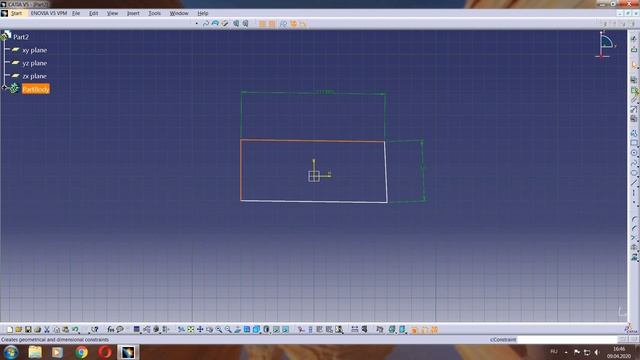
Task: Click the power input command field
Action: (567, 340)
